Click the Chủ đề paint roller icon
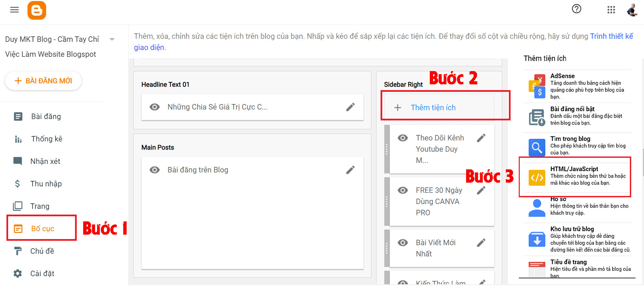 18,251
